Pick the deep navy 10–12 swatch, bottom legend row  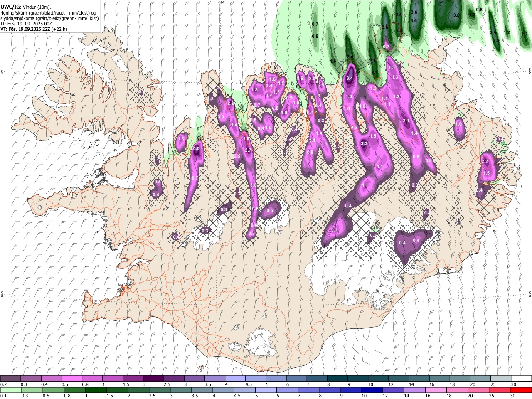(372, 390)
